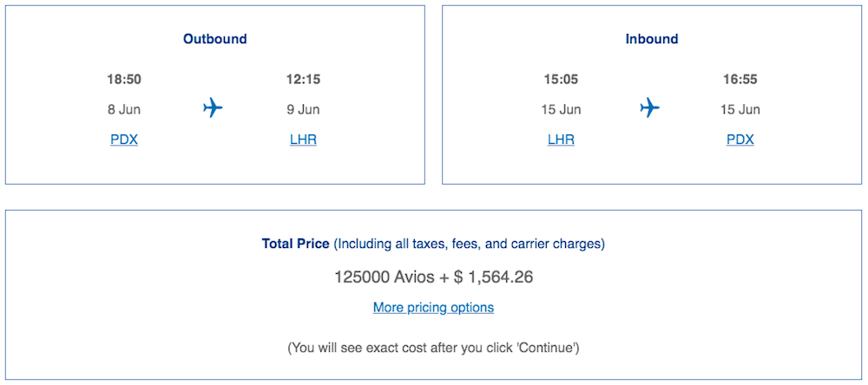Click the 12:15 arrival time
This screenshot has height=385, width=868.
tap(303, 79)
